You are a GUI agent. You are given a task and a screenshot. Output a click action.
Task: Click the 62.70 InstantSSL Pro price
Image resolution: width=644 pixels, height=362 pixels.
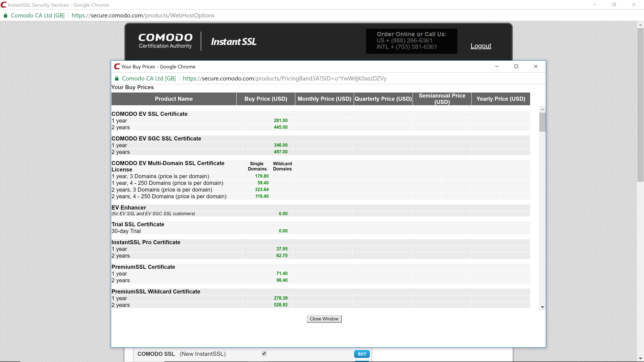coord(282,256)
